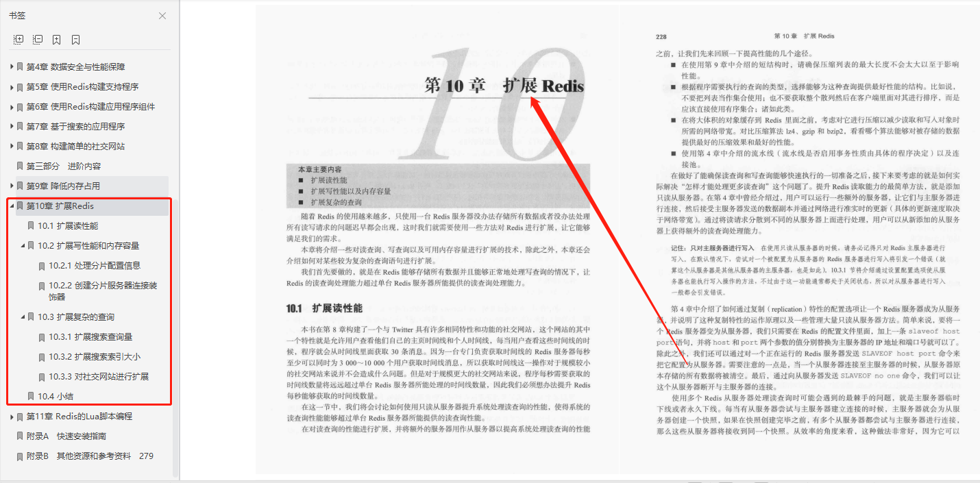Click bookmark icon beside 第11章 Redis的Lua脚本编程
Image resolution: width=980 pixels, height=483 pixels.
coord(20,417)
